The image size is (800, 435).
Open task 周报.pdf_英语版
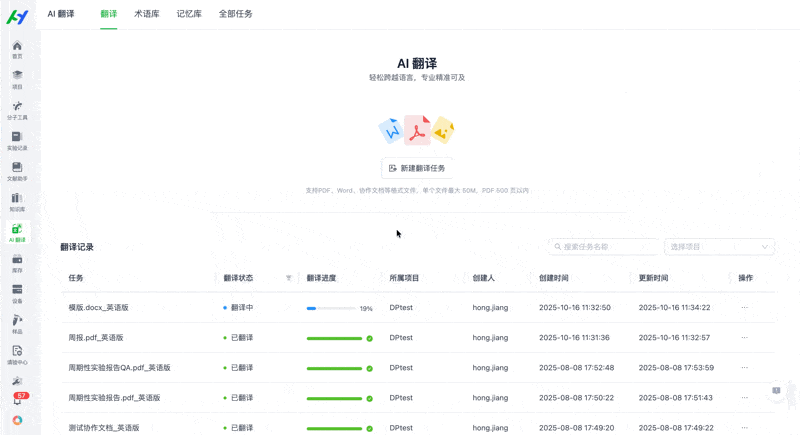pos(96,338)
